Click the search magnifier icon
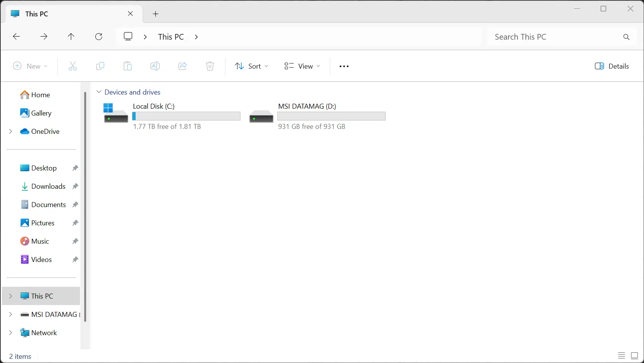The width and height of the screenshot is (644, 363). pyautogui.click(x=626, y=37)
